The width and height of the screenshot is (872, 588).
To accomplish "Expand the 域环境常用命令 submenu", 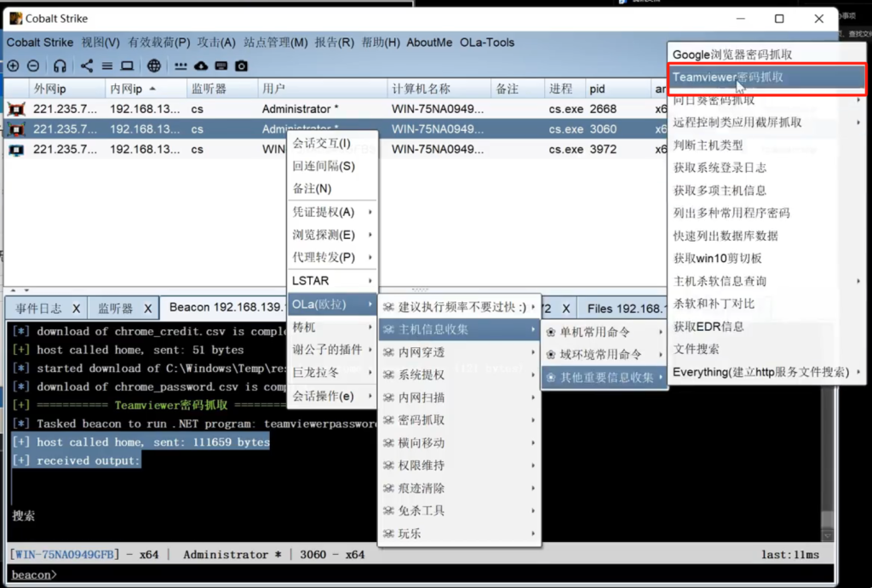I will [605, 355].
